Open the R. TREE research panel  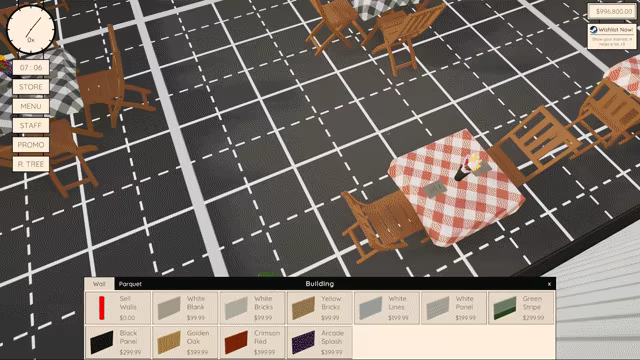coord(31,164)
